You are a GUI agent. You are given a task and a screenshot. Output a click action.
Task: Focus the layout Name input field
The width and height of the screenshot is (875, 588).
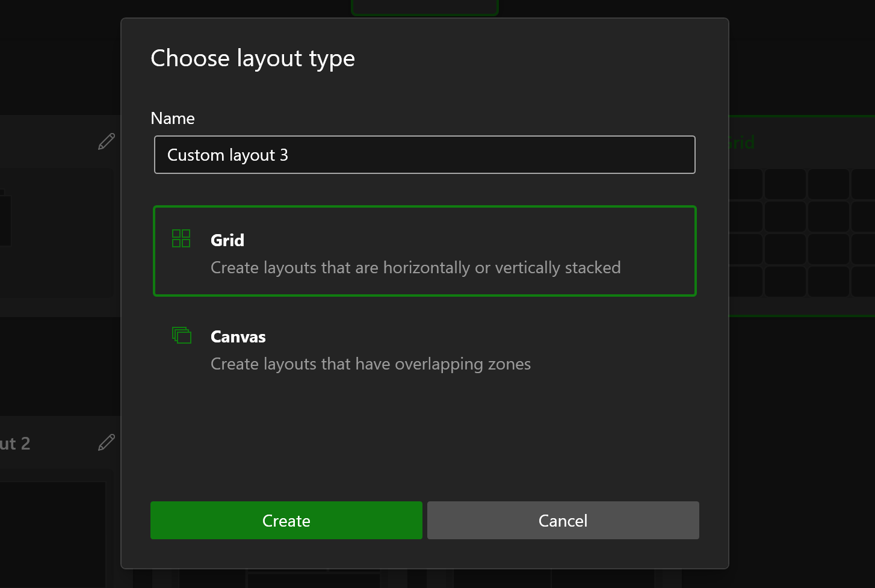(x=425, y=155)
